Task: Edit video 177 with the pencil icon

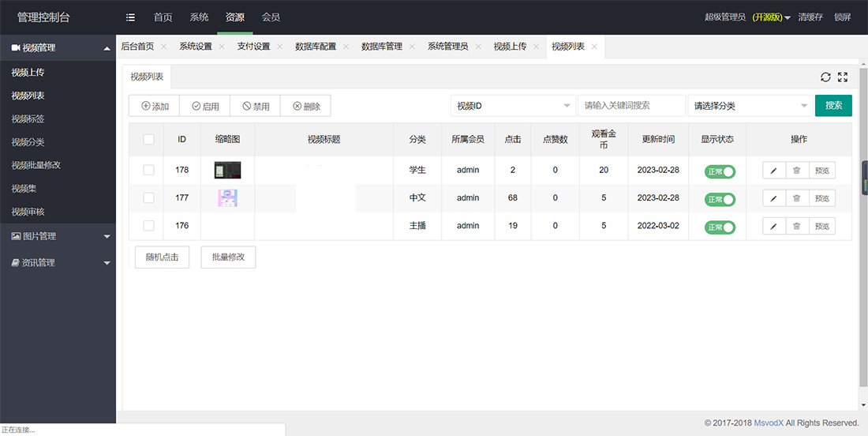Action: (774, 198)
